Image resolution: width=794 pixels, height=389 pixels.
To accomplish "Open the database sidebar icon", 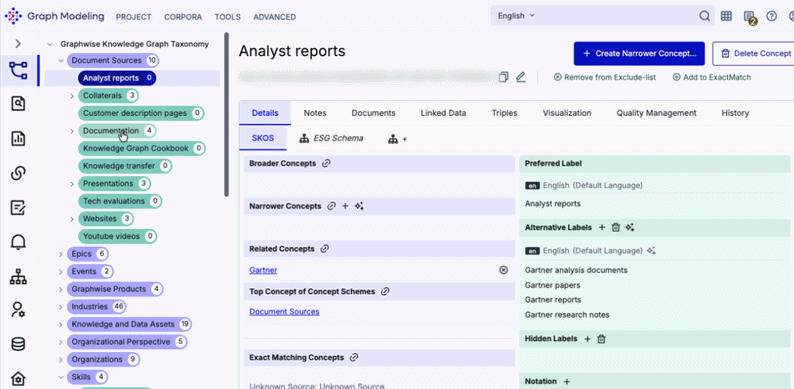I will (x=18, y=344).
